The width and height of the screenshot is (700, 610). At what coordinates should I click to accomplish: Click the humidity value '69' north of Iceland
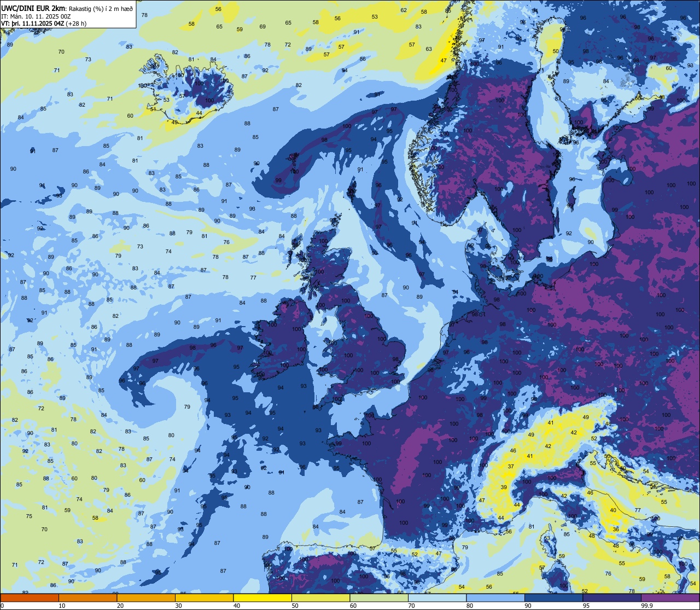pyautogui.click(x=262, y=26)
